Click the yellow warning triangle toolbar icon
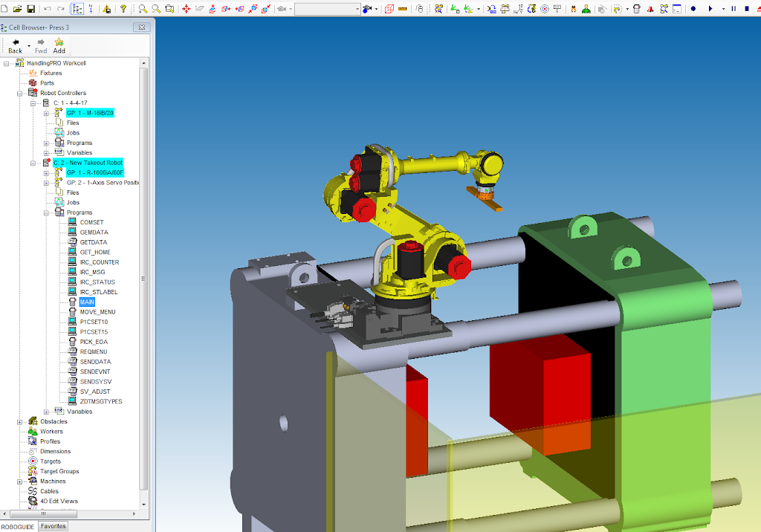761x532 pixels. tap(107, 9)
